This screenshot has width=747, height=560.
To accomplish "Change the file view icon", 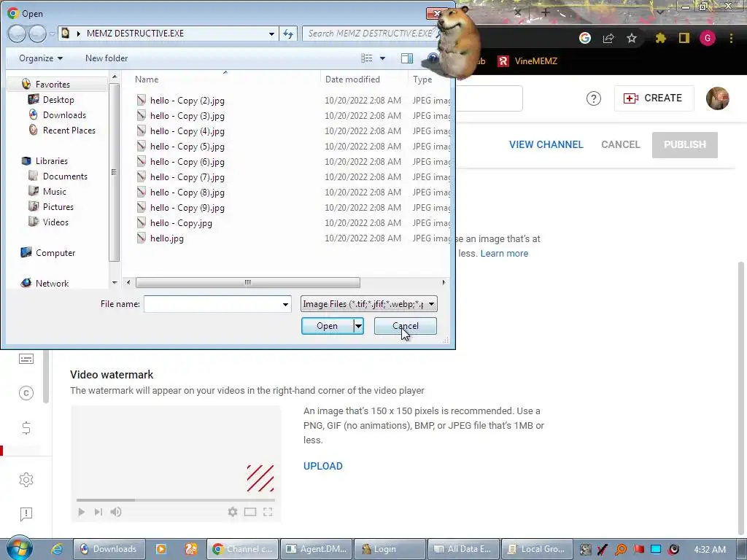I will (x=367, y=58).
